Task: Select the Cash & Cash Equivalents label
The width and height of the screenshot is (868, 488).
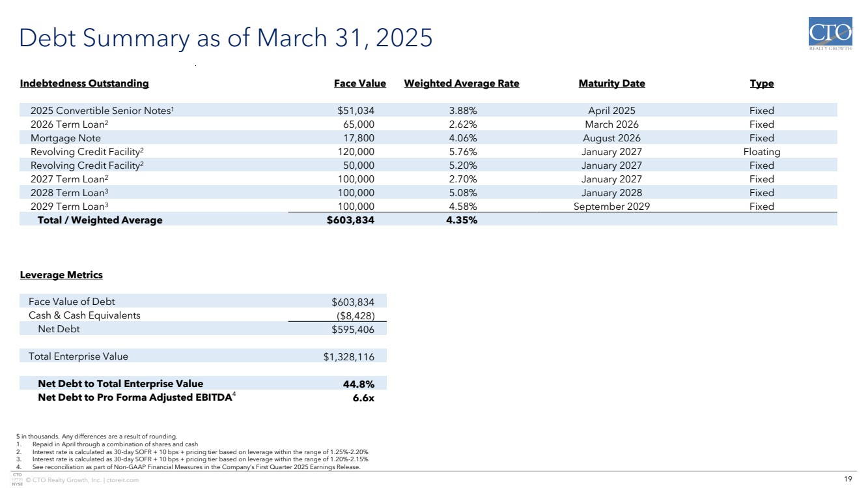Action: pos(85,315)
